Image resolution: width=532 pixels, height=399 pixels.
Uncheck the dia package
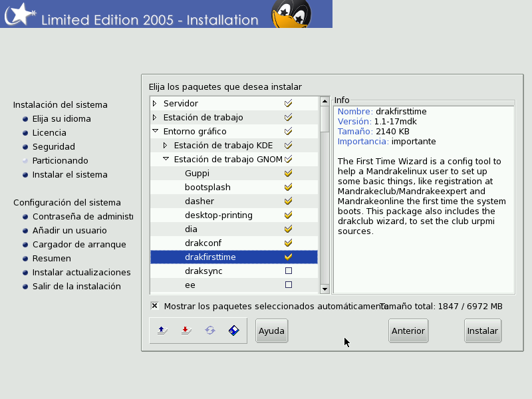(289, 229)
